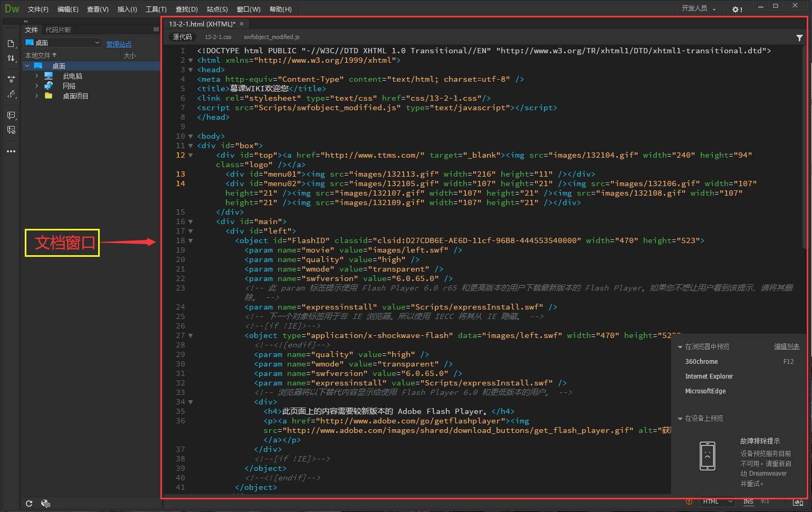Open the 编辑(E) menu
Screen dimensions: 812x512
click(68, 9)
